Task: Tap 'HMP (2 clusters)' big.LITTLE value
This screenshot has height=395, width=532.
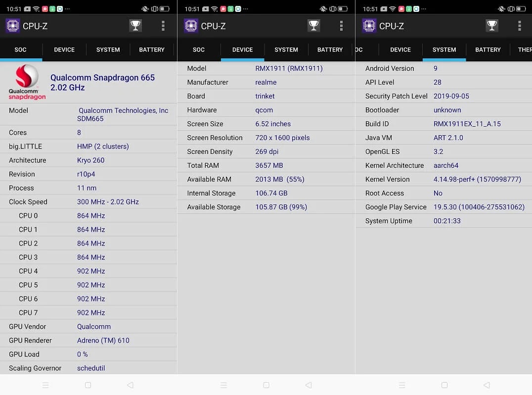Action: [103, 147]
